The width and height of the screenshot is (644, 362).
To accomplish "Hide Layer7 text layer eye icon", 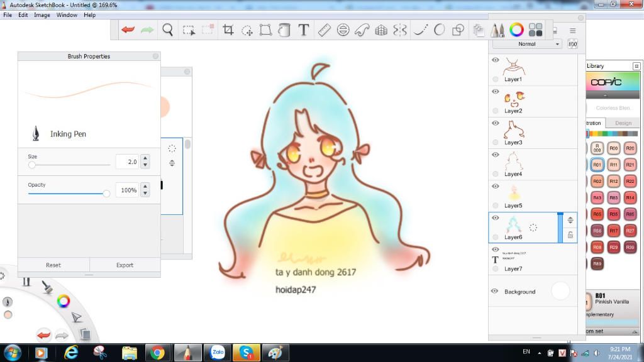I will pyautogui.click(x=496, y=250).
